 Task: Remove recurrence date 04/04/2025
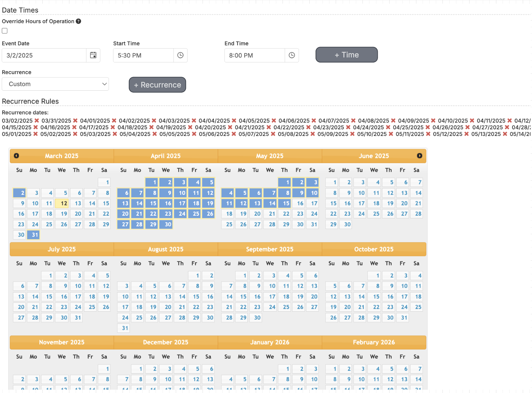[234, 121]
